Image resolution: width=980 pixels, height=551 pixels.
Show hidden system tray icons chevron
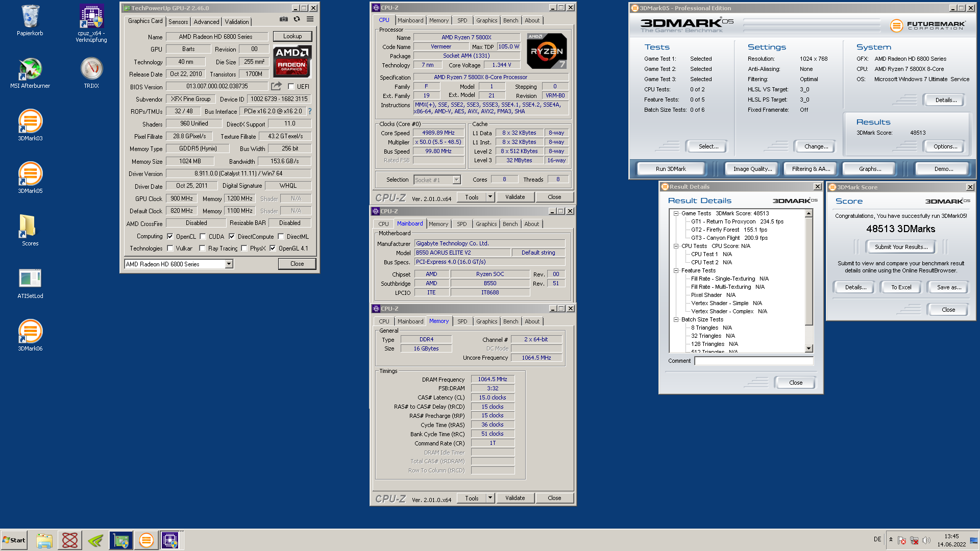pos(891,540)
